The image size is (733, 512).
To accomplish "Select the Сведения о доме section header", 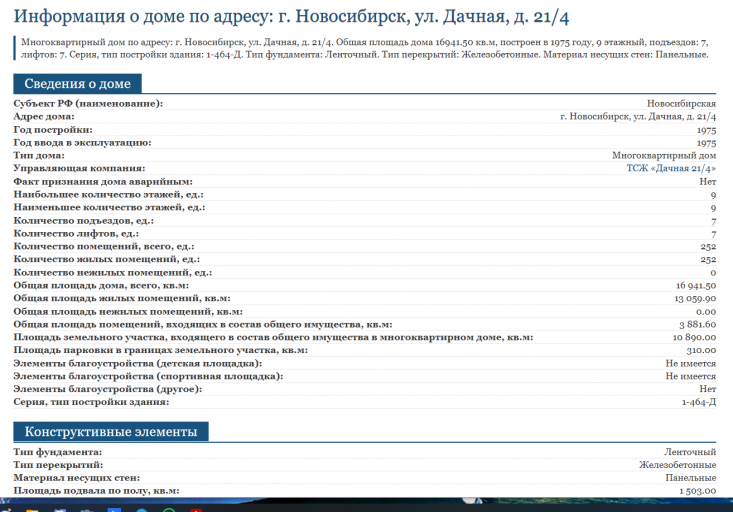I will click(x=78, y=84).
